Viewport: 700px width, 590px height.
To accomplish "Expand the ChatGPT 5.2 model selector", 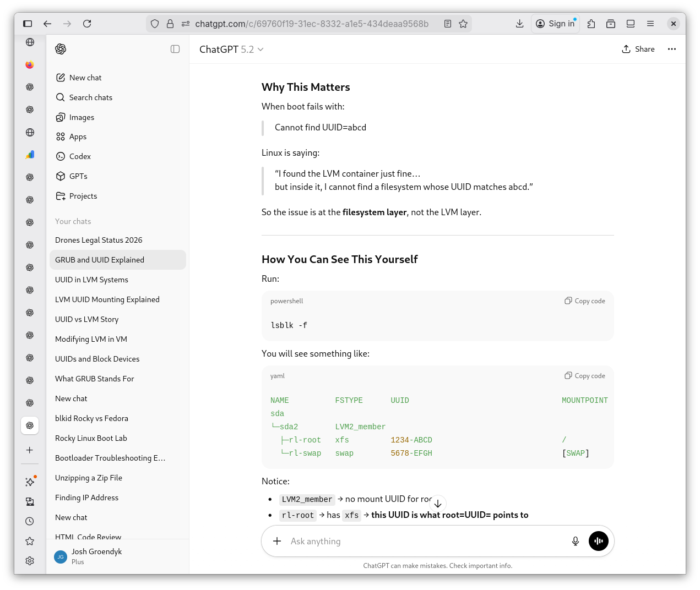I will click(231, 50).
